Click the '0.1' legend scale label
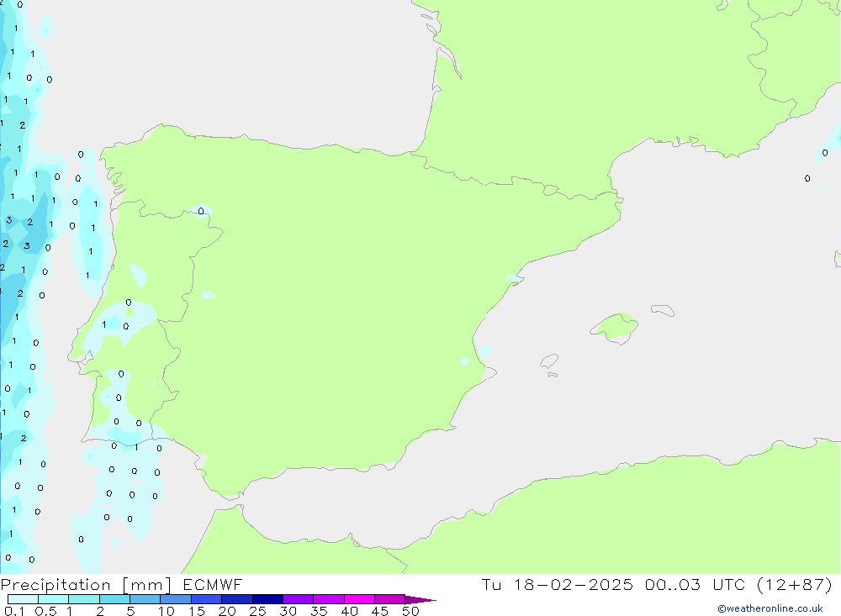 (14, 611)
